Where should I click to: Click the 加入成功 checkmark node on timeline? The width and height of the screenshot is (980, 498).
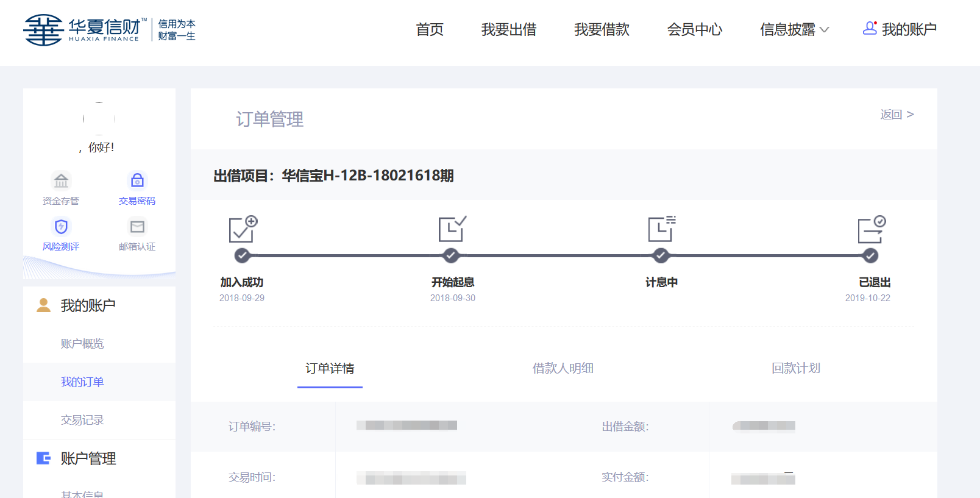pos(242,255)
